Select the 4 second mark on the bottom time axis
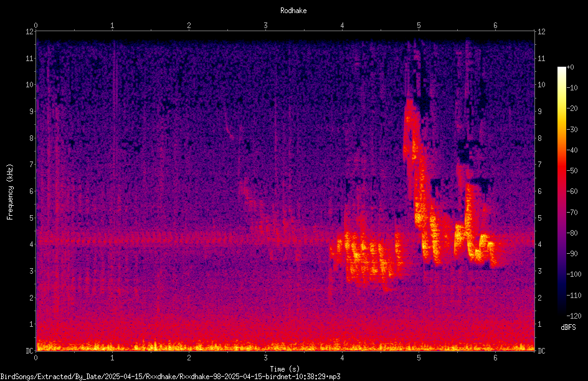The width and height of the screenshot is (588, 381). [x=342, y=358]
